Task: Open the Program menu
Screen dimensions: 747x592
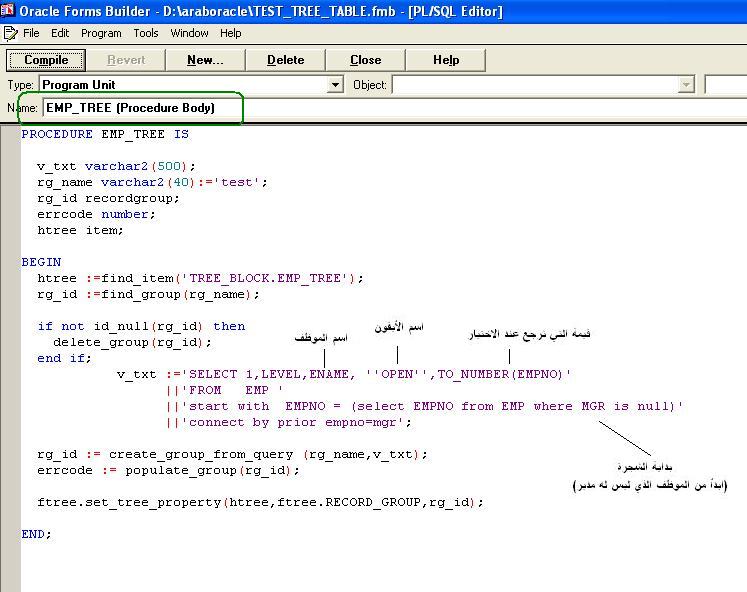Action: pos(101,33)
